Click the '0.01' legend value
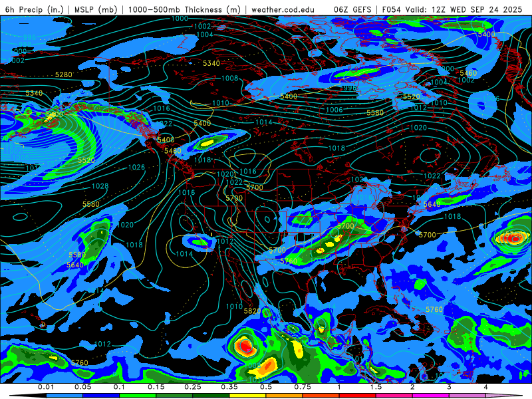Viewport: 532px width, 399px height. [46, 387]
